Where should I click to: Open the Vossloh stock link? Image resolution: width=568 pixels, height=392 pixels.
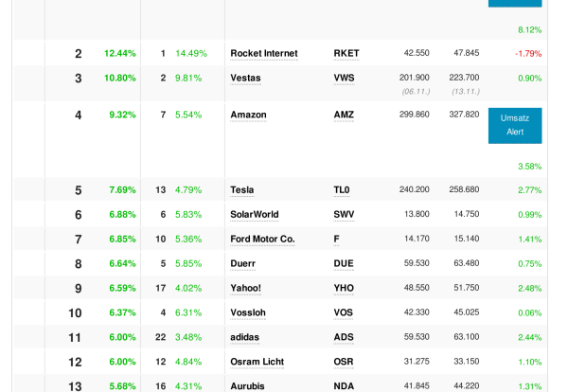[248, 312]
